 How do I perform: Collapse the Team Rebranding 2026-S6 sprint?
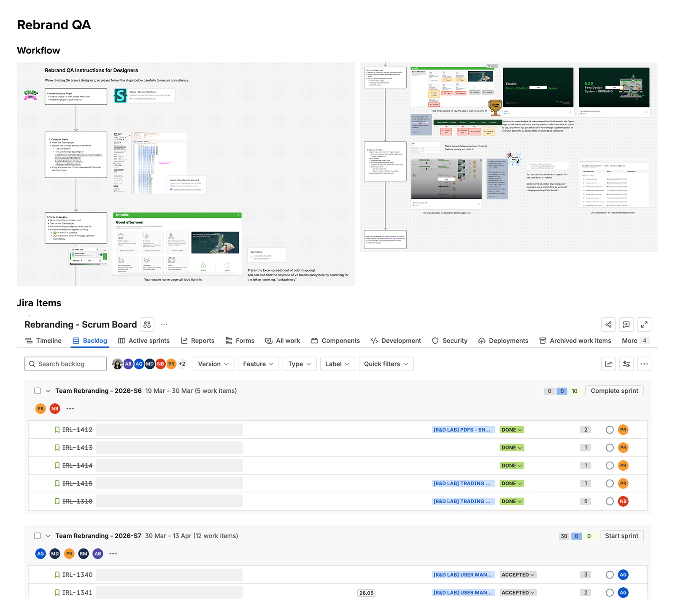(48, 391)
